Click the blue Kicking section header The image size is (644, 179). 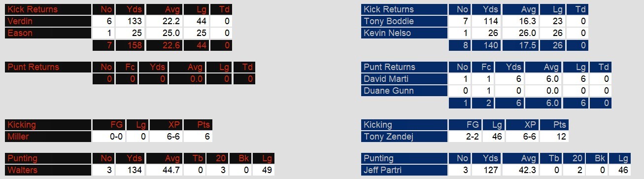tap(404, 125)
